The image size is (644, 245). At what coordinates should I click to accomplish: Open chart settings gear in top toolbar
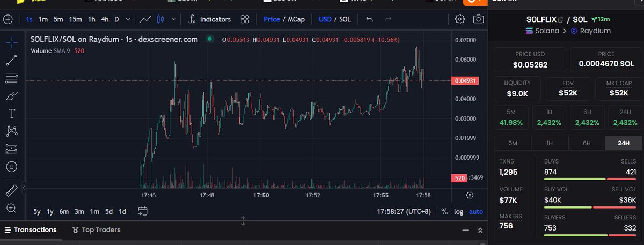[x=459, y=19]
